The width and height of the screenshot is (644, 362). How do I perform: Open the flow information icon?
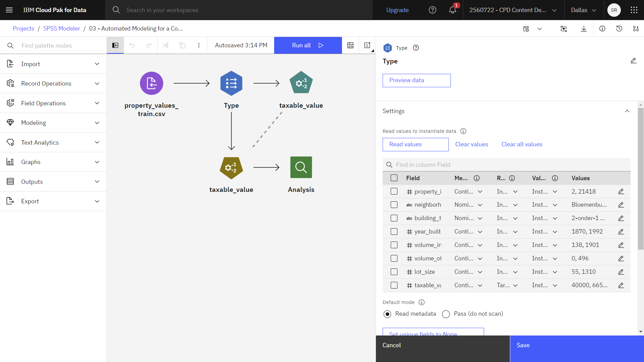click(x=602, y=29)
